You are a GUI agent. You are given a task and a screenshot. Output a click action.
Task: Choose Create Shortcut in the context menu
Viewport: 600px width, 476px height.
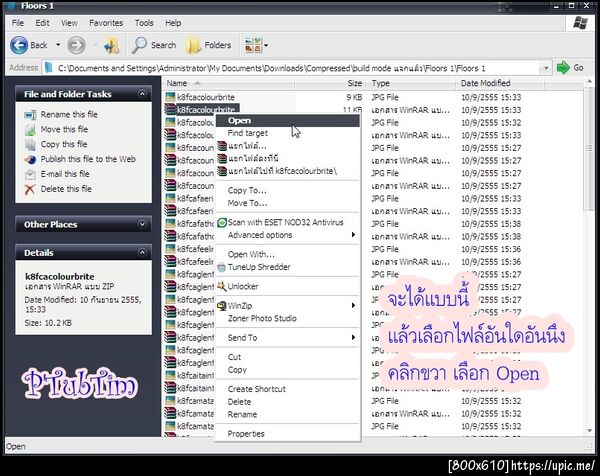288,389
